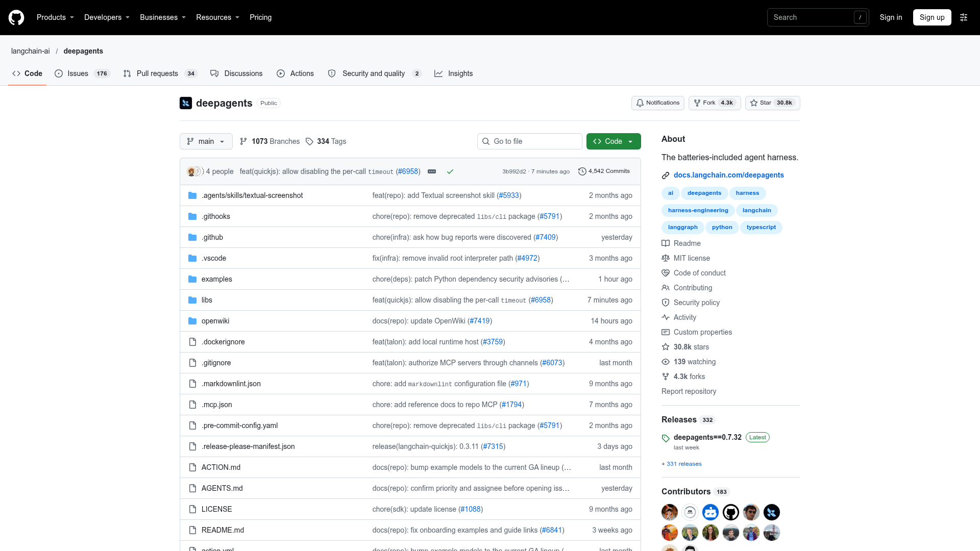
Task: Open the main branch selector dropdown
Action: (x=206, y=141)
